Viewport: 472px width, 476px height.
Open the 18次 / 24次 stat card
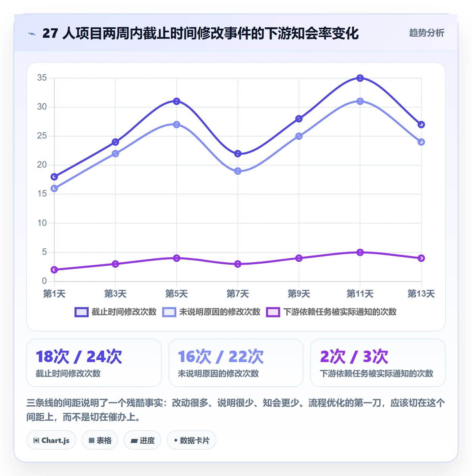(94, 363)
